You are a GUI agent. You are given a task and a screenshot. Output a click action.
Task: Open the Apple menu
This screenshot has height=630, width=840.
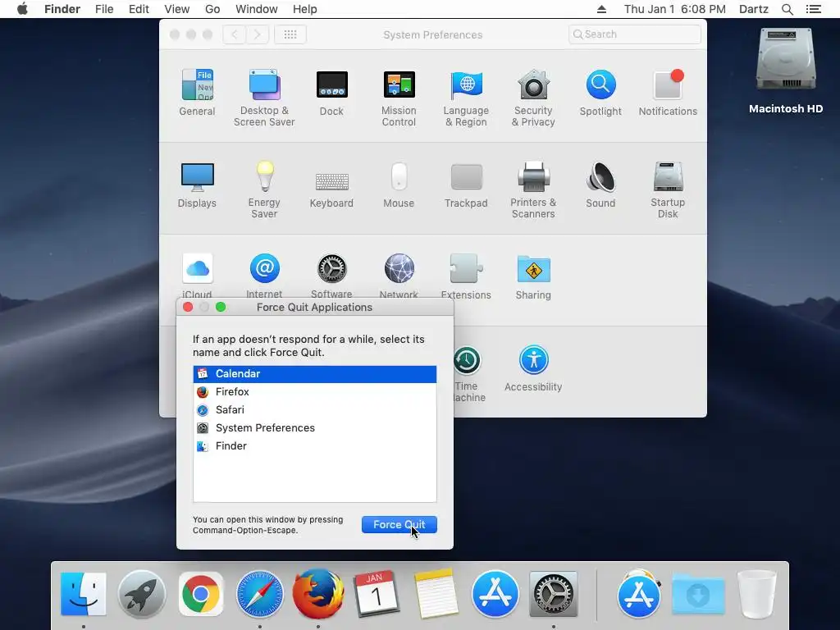[x=22, y=9]
